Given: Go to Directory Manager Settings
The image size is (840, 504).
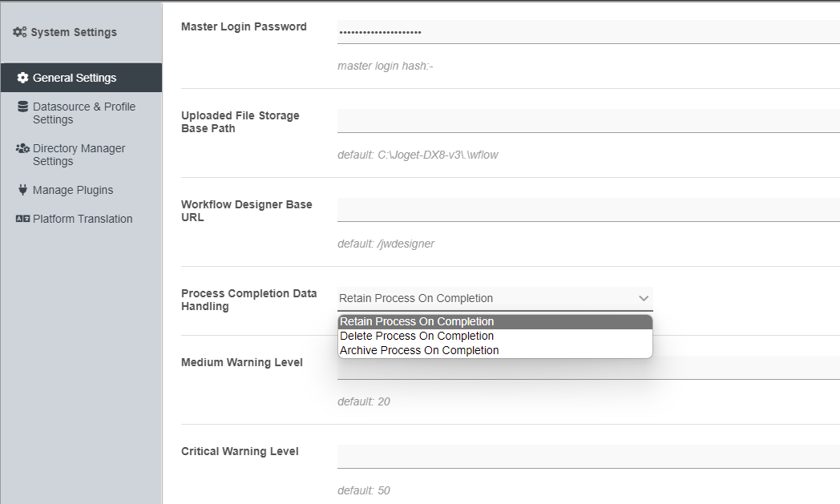Looking at the screenshot, I should [x=79, y=155].
